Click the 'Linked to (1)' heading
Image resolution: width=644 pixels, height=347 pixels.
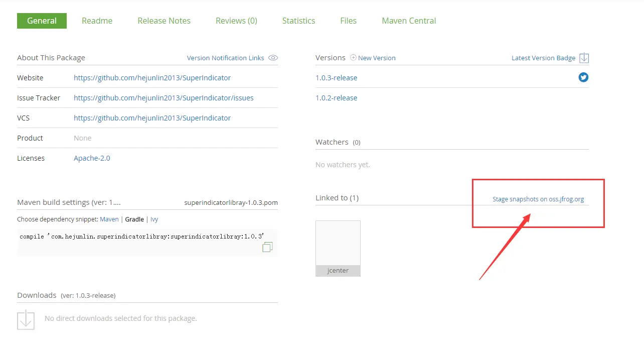(337, 198)
